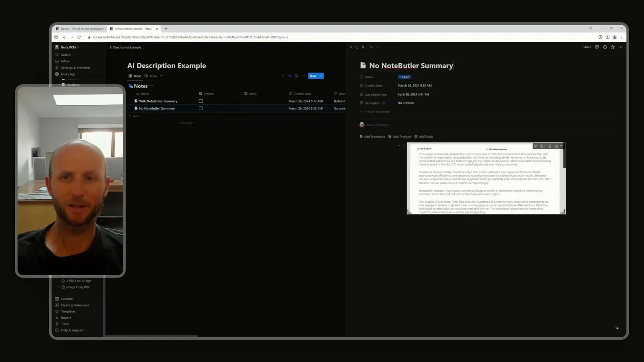Open the Calculate dropdown below the table
Viewport: 644px width, 362px height.
pos(187,123)
